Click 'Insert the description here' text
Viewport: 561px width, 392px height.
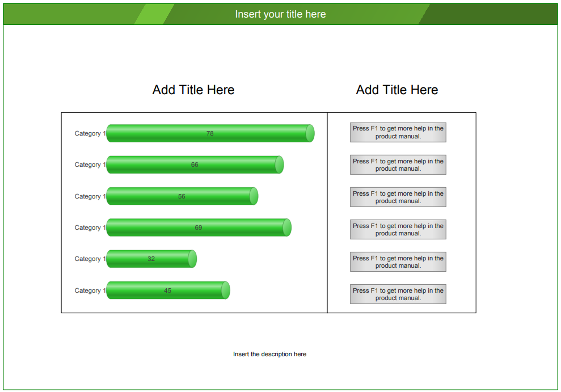(x=269, y=354)
